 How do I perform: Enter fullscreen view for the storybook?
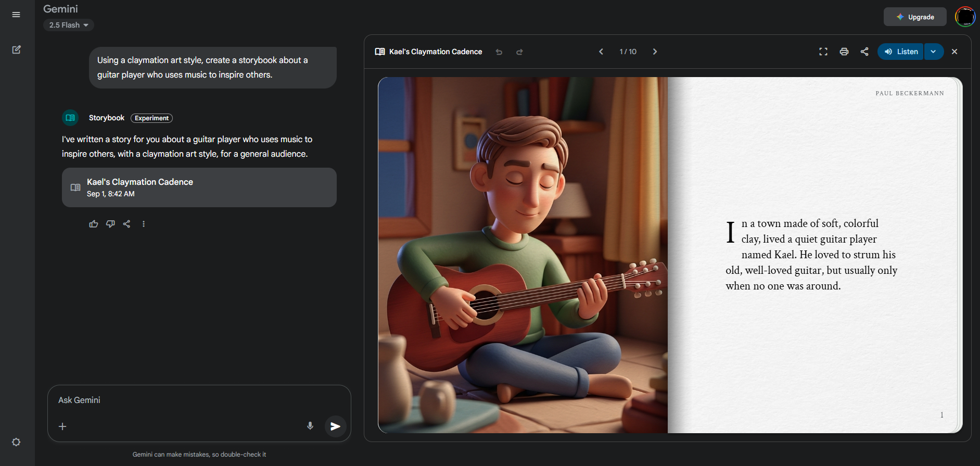tap(823, 52)
